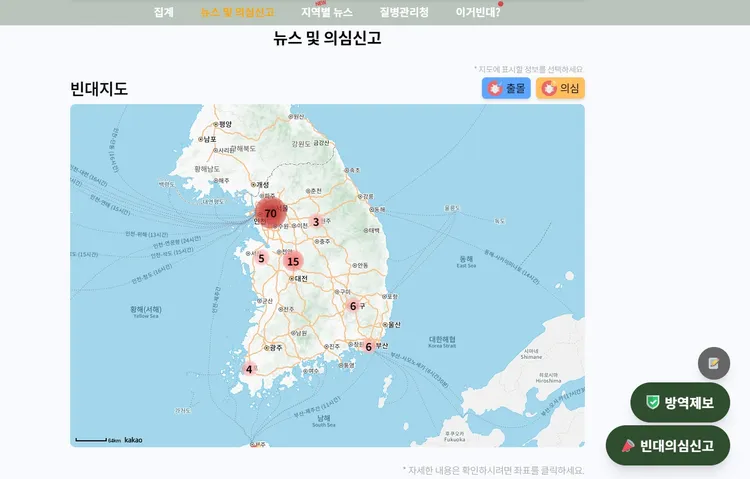Click the 광주 city label on map
The height and width of the screenshot is (479, 750).
click(x=275, y=347)
